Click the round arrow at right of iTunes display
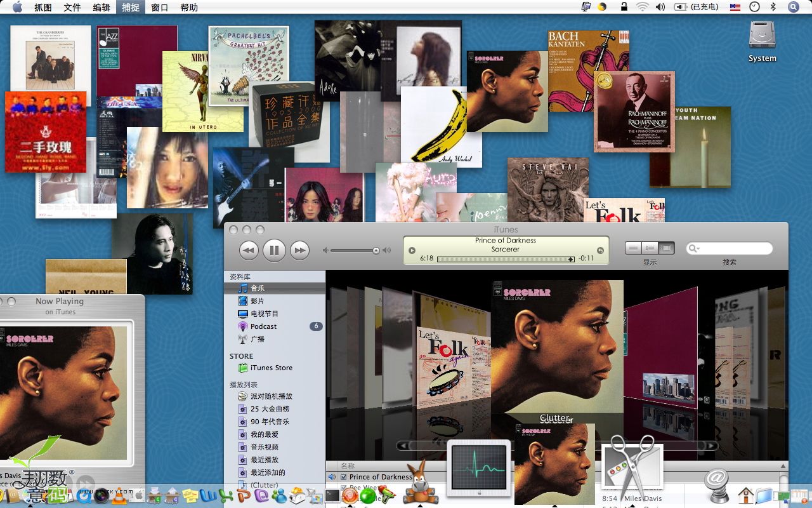 [x=600, y=250]
